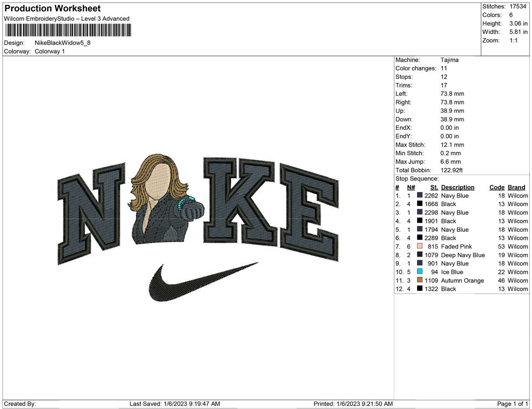Click the Faded Pink swatch in stop 7
The height and width of the screenshot is (409, 532).
click(420, 246)
